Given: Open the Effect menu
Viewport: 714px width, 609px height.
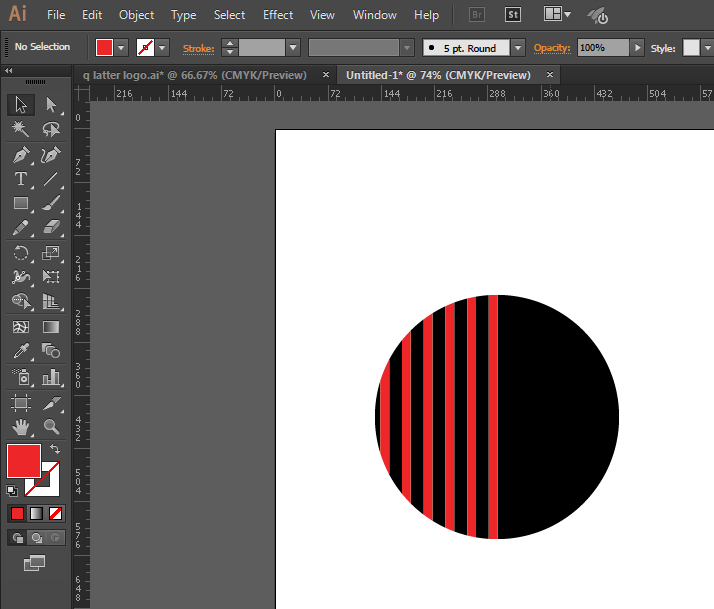Looking at the screenshot, I should tap(278, 15).
